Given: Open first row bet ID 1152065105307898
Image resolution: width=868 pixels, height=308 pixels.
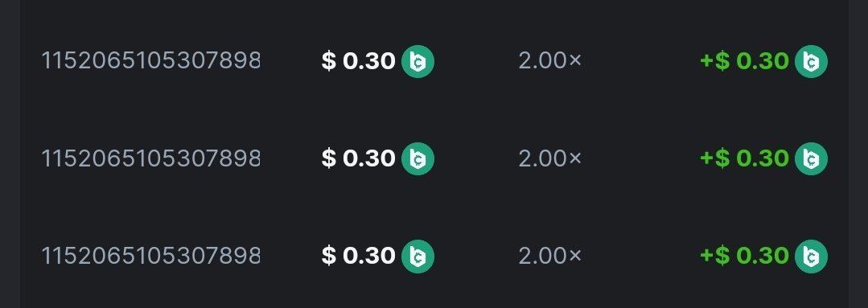Looking at the screenshot, I should coord(151,61).
